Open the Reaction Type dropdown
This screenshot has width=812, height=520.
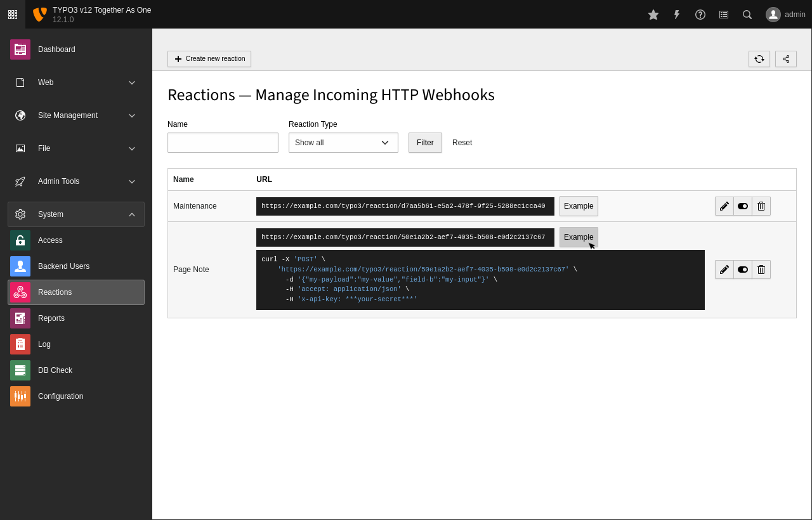343,142
